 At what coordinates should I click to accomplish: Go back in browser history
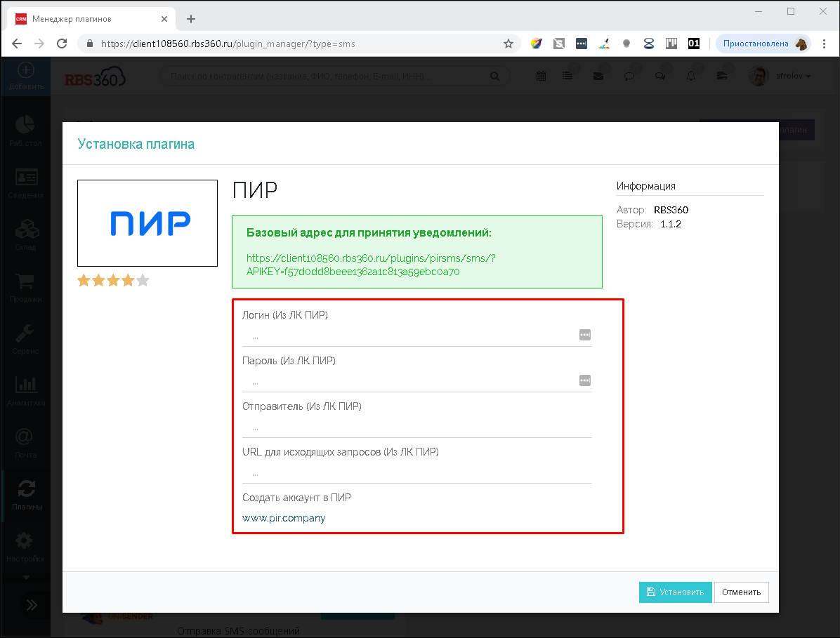17,44
